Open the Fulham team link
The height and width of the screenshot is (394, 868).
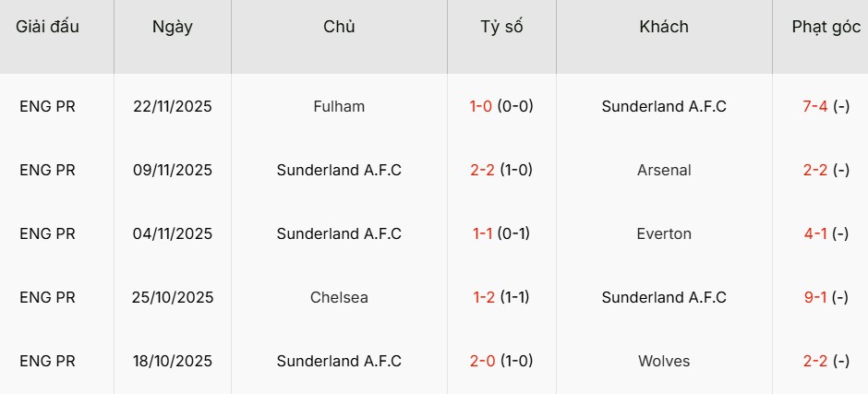[x=339, y=106]
